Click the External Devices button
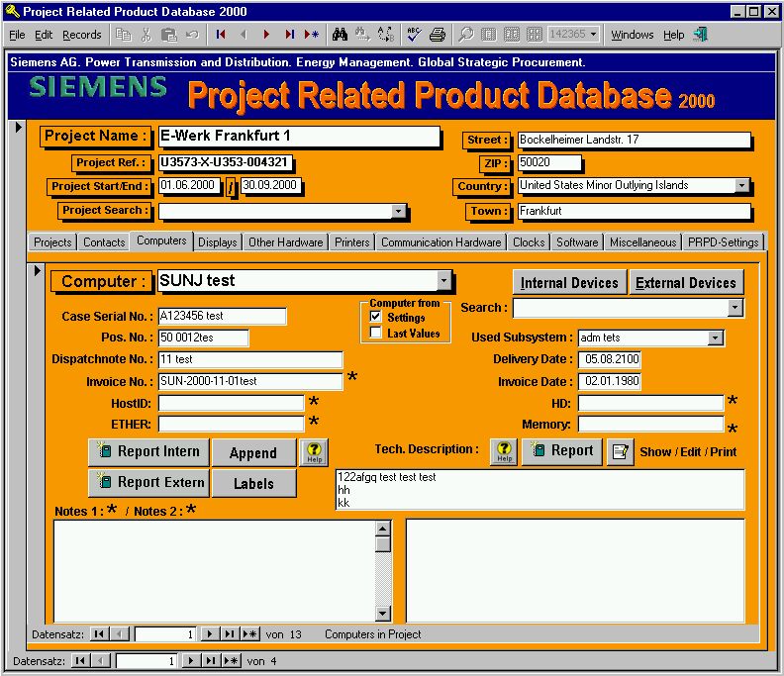 [685, 282]
